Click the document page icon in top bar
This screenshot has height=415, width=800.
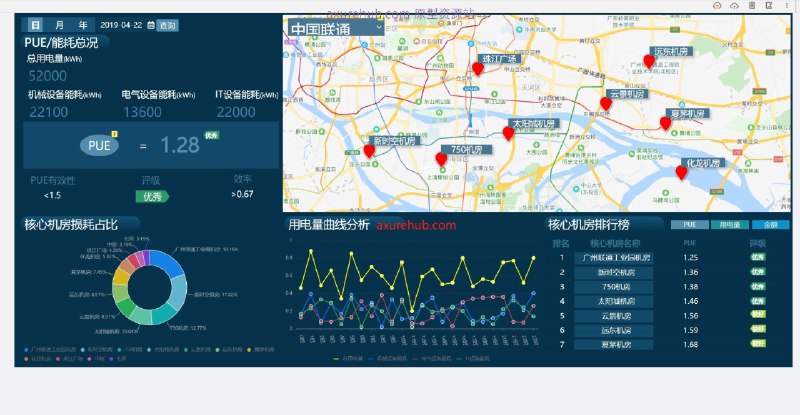point(752,5)
